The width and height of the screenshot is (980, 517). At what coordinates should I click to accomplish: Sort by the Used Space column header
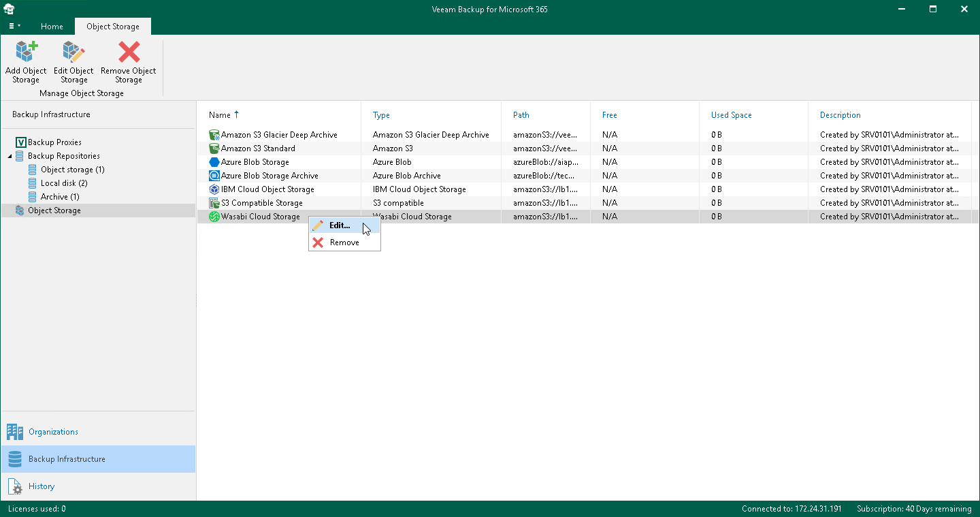(732, 115)
